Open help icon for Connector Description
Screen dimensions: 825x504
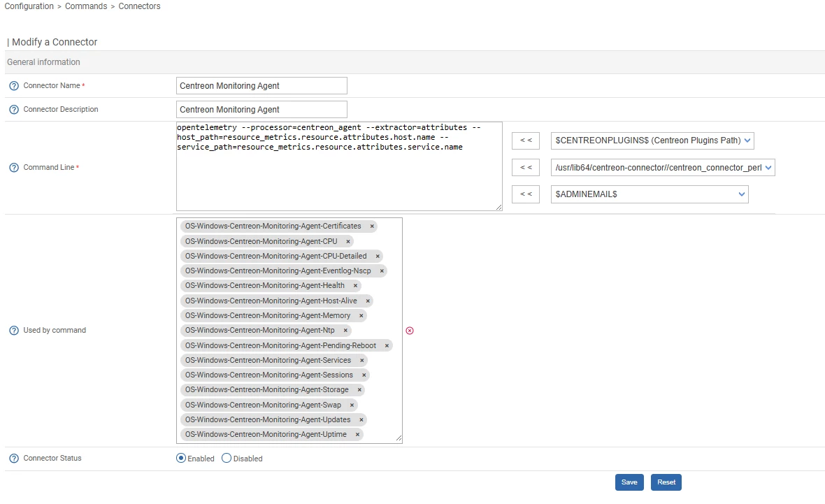pyautogui.click(x=14, y=110)
